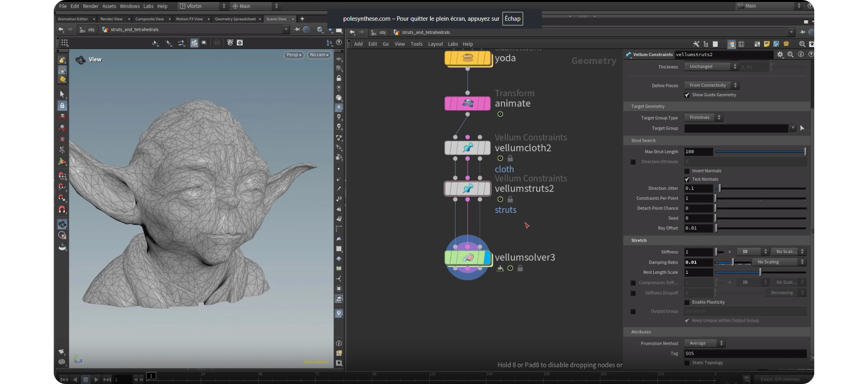The image size is (868, 384).
Task: Open the viewport help question mark icon
Action: (339, 42)
